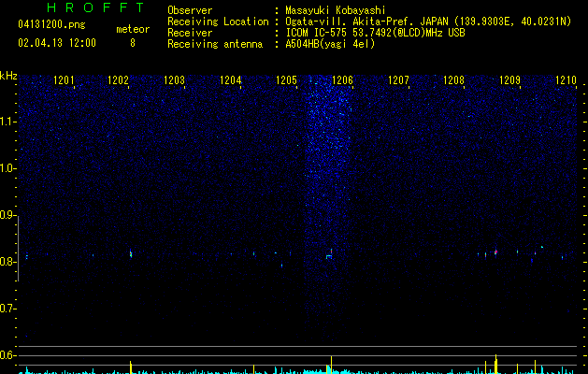Click the 1208 time marker
Image resolution: width=588 pixels, height=374 pixels.
click(x=453, y=80)
